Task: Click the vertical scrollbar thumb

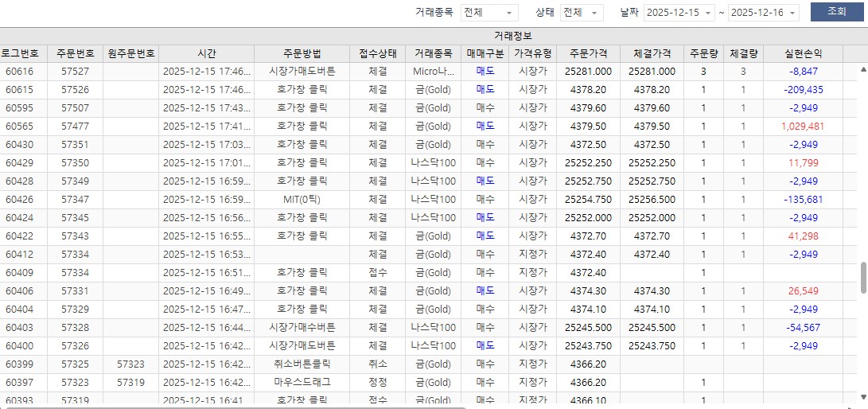Action: pyautogui.click(x=863, y=278)
